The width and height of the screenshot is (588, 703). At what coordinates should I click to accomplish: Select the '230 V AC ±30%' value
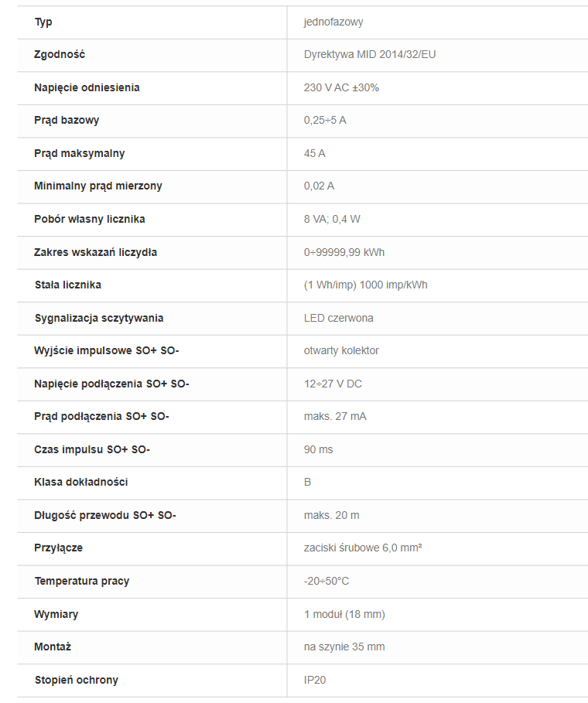coord(341,88)
